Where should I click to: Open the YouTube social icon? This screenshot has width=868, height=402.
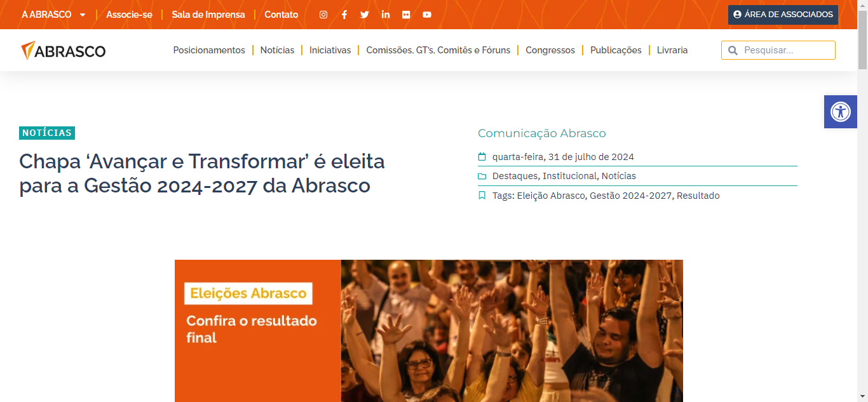tap(427, 15)
